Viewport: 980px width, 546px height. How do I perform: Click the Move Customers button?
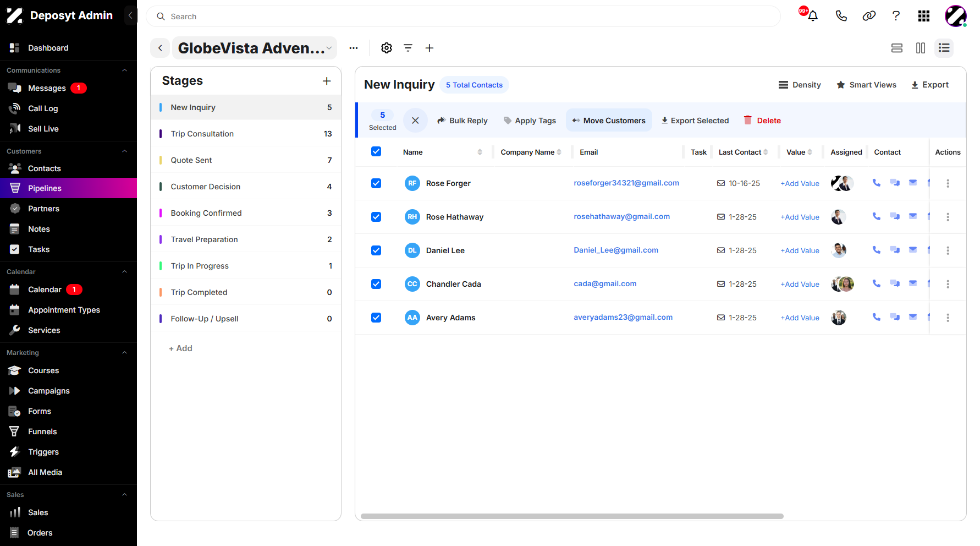[609, 121]
